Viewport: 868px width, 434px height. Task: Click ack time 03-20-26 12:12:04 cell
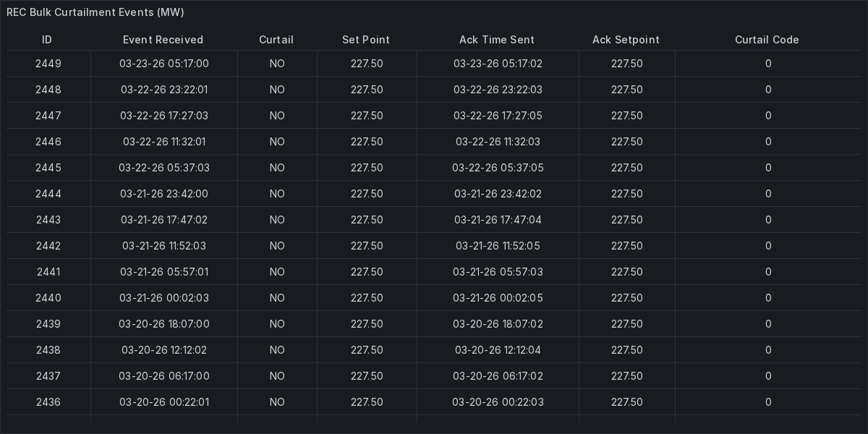pyautogui.click(x=498, y=350)
